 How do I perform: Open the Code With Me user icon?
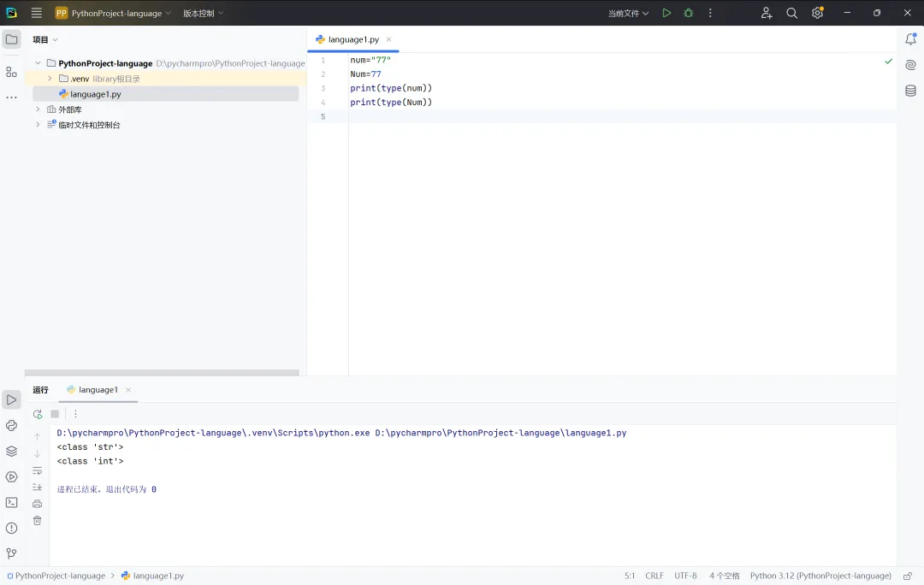pyautogui.click(x=766, y=13)
